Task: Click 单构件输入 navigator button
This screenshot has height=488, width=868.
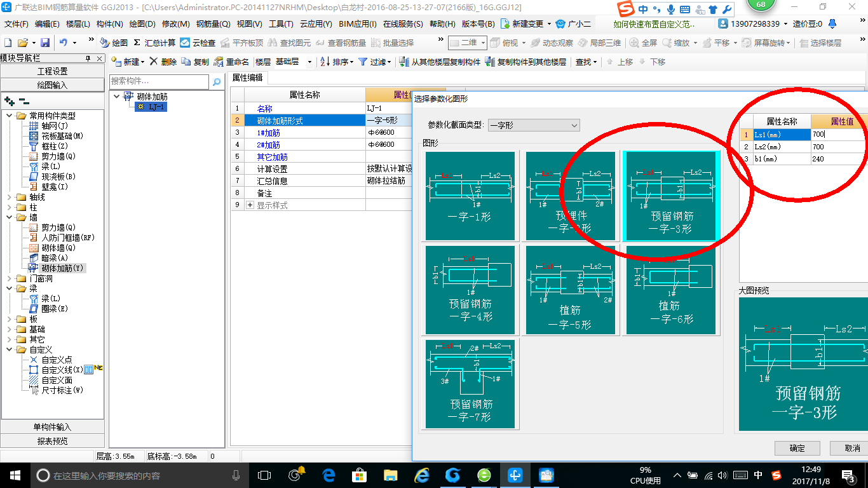Action: 53,427
